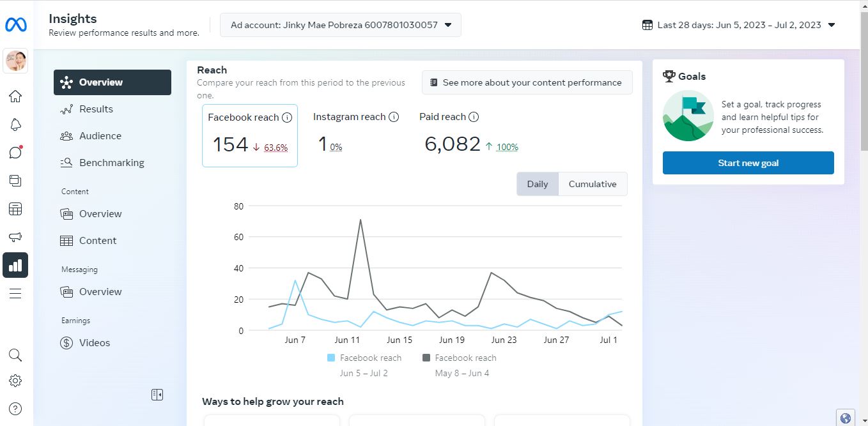Open the Benchmarking menu item
868x426 pixels.
(112, 163)
